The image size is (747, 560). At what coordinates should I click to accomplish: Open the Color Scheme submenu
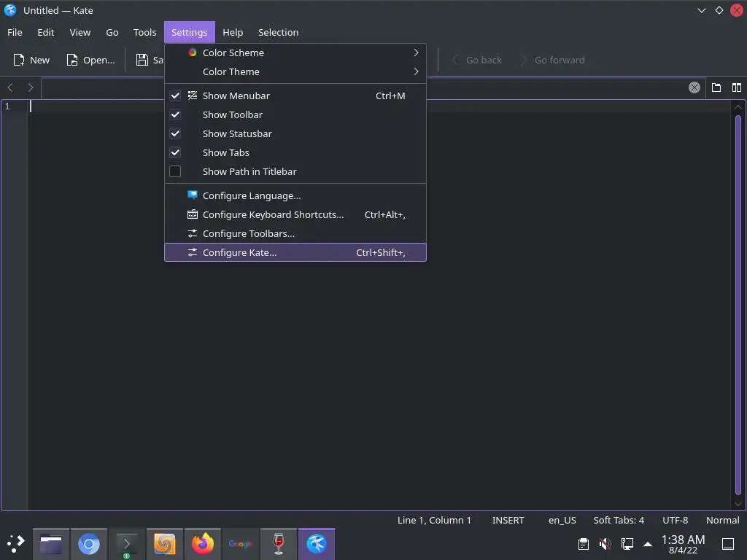coord(295,52)
